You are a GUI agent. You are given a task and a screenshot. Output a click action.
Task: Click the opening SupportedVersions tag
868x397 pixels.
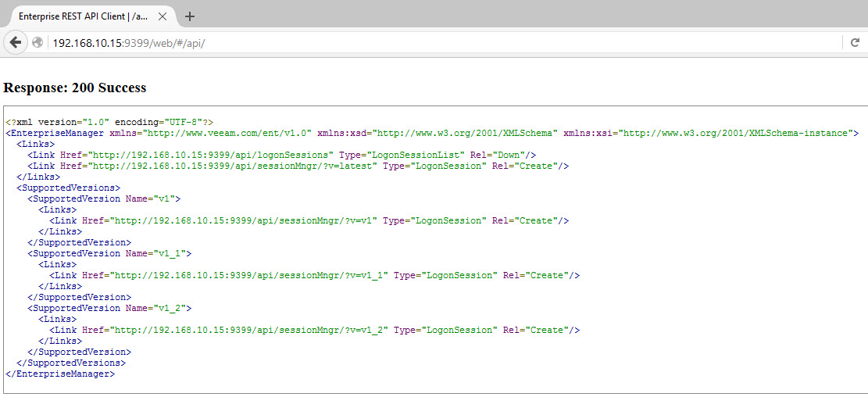68,188
